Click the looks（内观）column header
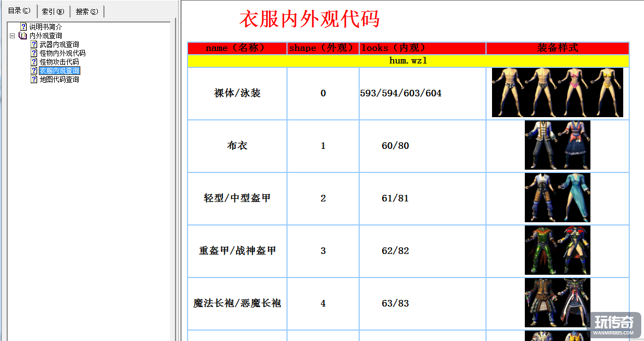This screenshot has height=341, width=644. click(422, 48)
